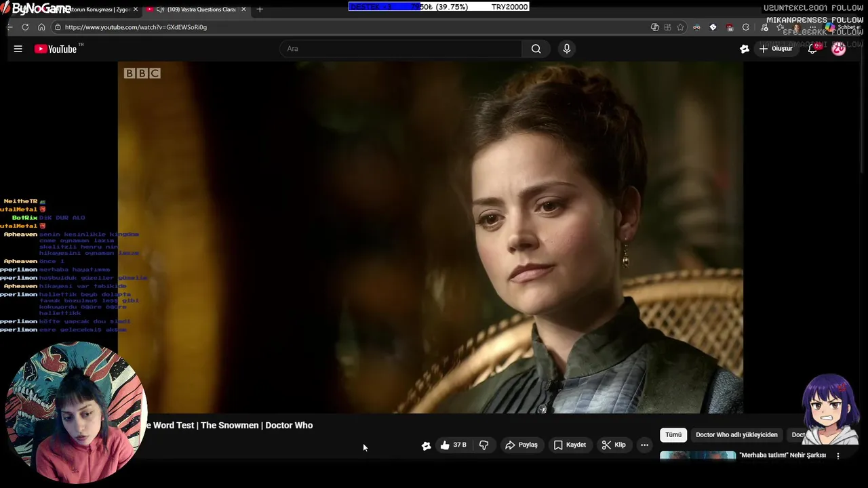Reload the page with the refresh button
Image resolution: width=868 pixels, height=488 pixels.
[25, 27]
